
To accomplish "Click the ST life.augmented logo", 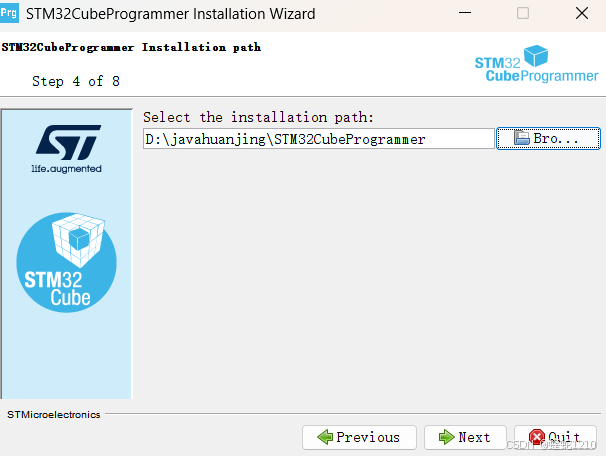I will point(67,149).
